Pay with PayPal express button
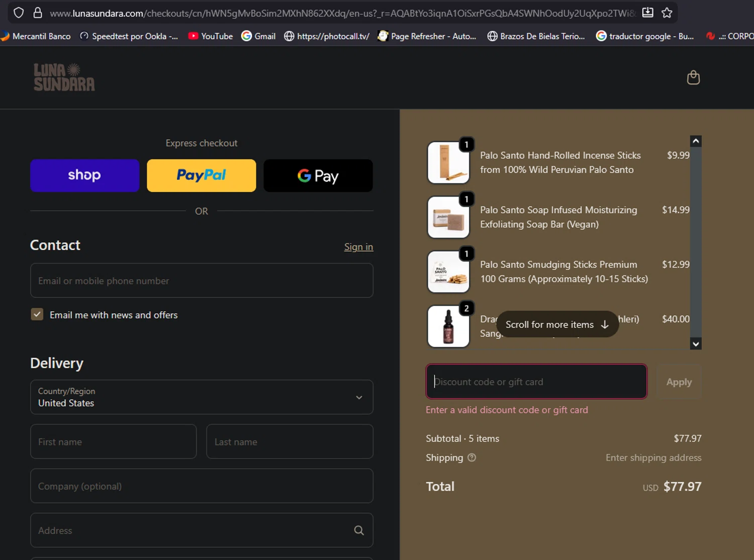 click(201, 175)
